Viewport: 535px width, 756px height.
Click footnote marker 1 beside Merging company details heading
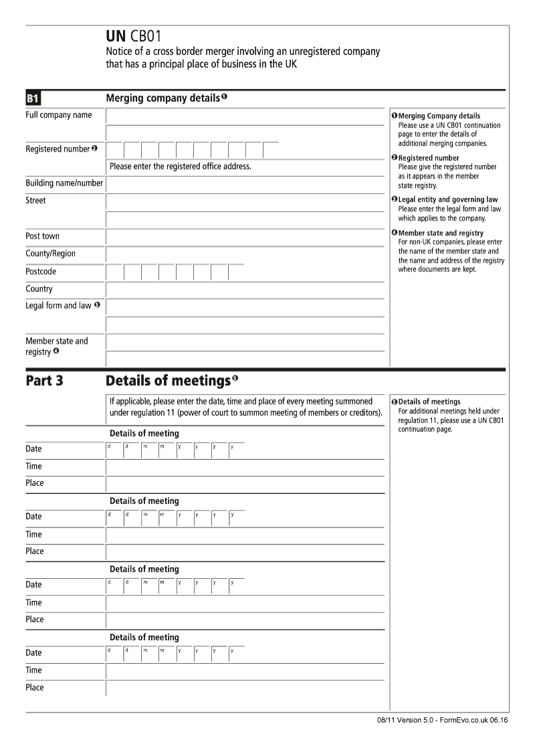coord(225,97)
